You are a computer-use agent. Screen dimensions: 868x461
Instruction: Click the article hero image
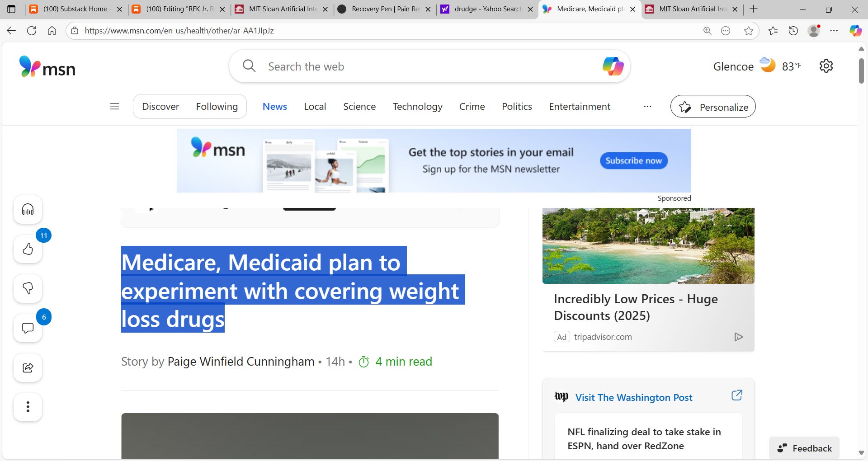[310, 437]
